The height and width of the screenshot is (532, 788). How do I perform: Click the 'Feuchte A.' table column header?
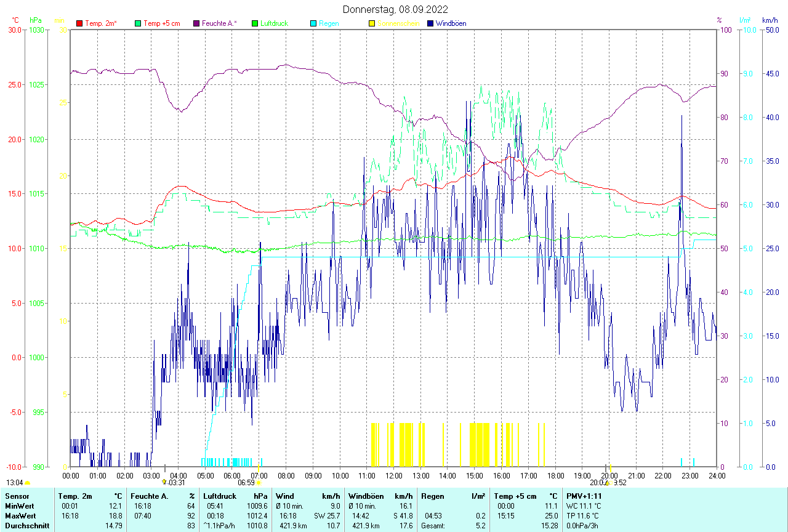point(150,496)
